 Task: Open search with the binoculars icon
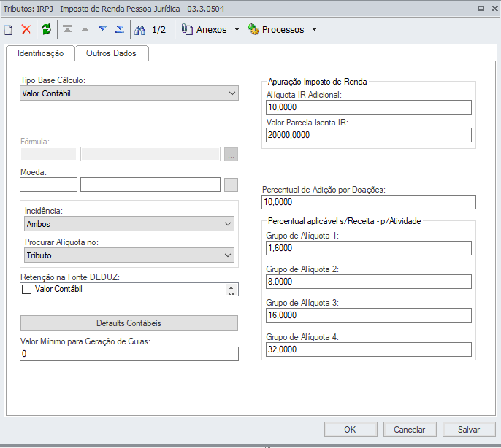pos(140,30)
